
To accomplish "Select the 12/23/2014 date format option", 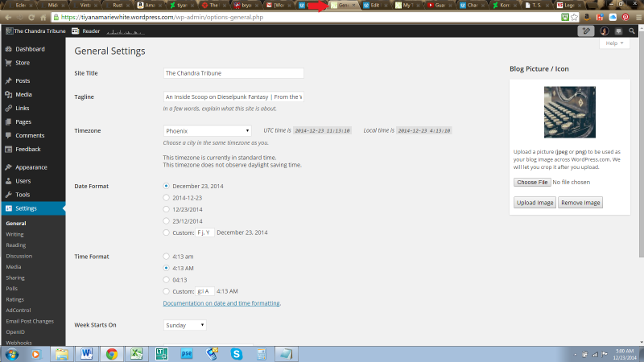I will pyautogui.click(x=167, y=208).
